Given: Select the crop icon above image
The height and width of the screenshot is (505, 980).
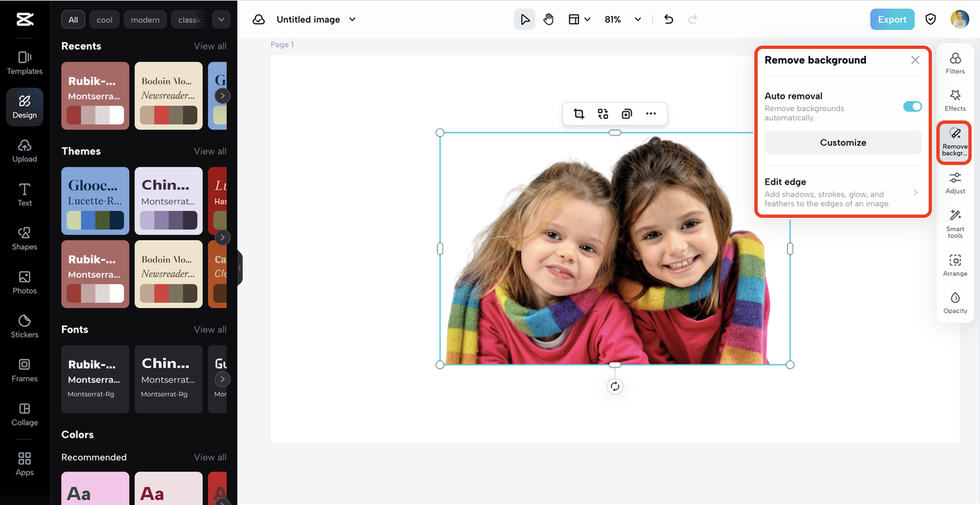Looking at the screenshot, I should point(579,114).
